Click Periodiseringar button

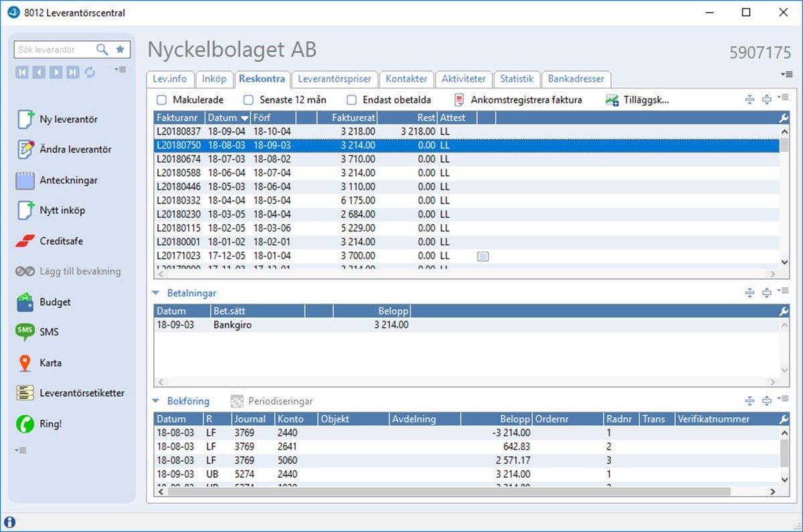[272, 402]
